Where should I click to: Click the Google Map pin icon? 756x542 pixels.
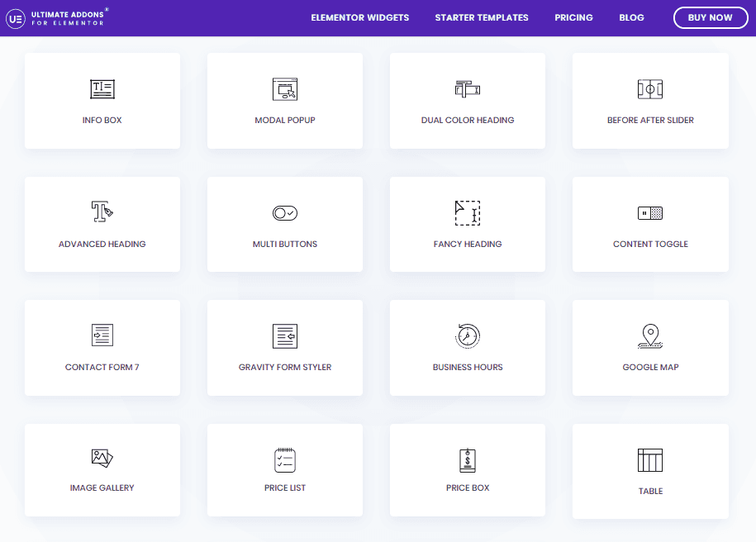(650, 336)
